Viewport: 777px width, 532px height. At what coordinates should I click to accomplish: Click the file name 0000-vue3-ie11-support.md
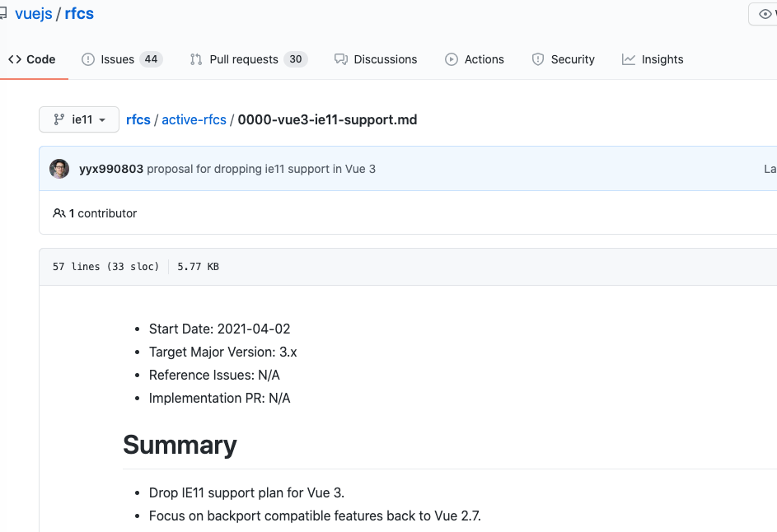(328, 120)
